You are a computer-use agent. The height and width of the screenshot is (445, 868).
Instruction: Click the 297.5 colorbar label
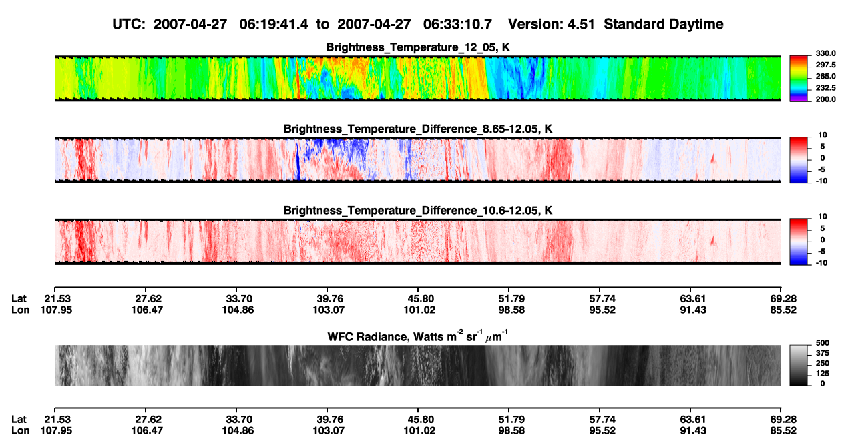pos(827,65)
